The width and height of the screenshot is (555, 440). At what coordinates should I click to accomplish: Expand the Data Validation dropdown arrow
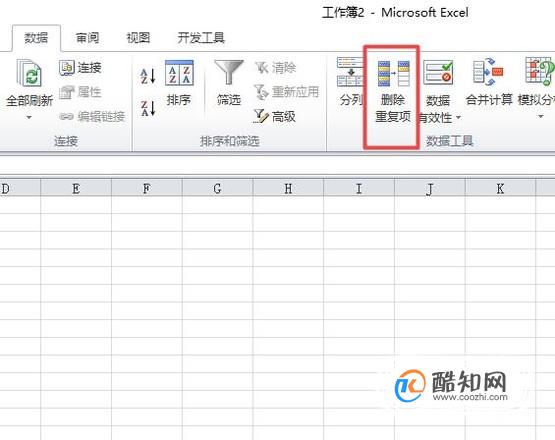point(458,117)
